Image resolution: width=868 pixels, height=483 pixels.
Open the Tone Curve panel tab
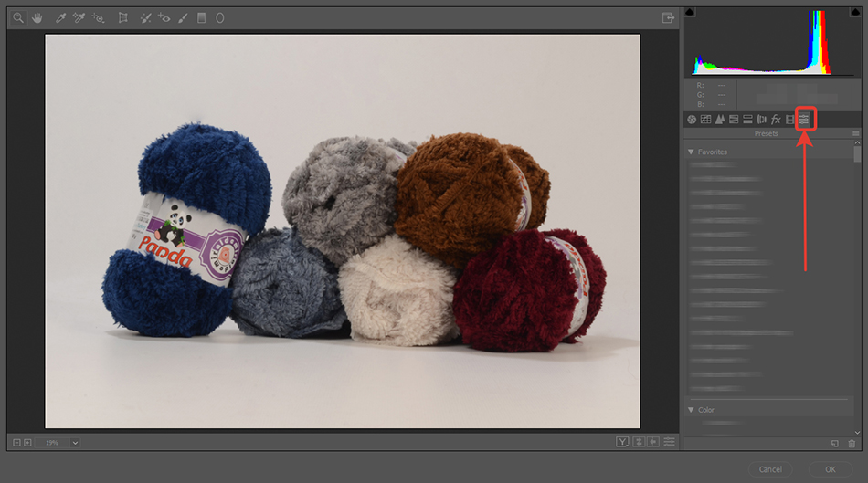point(705,119)
